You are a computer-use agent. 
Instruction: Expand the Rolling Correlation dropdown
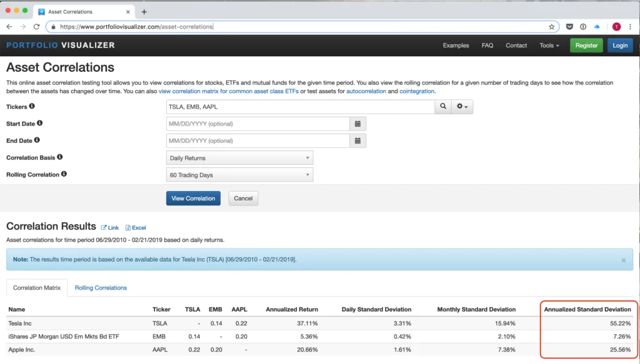tap(239, 175)
